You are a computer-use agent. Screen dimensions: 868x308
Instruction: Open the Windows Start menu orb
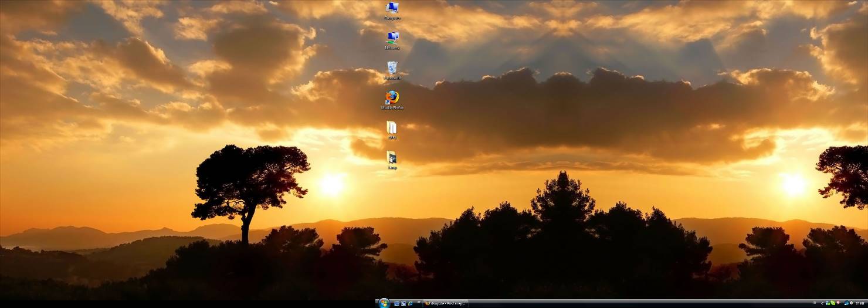coord(384,303)
